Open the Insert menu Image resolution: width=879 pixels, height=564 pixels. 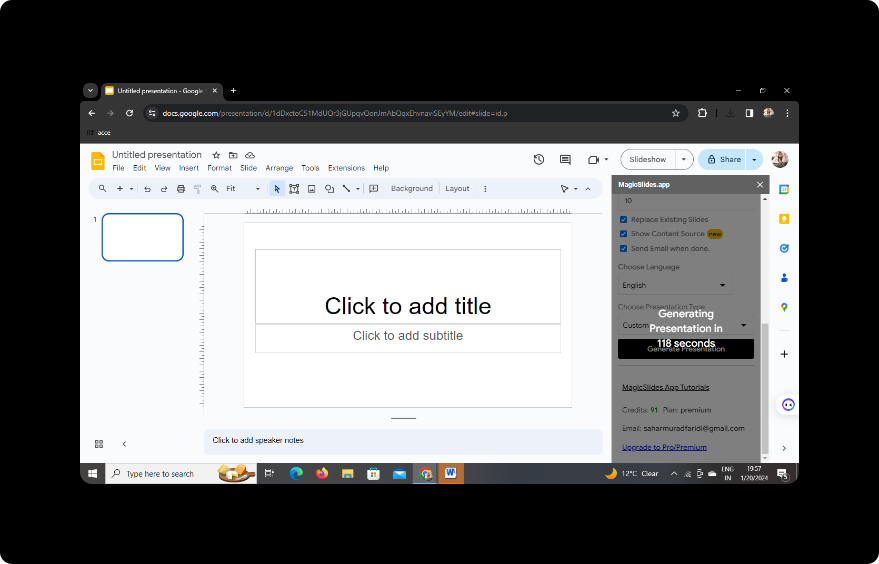[x=189, y=168]
